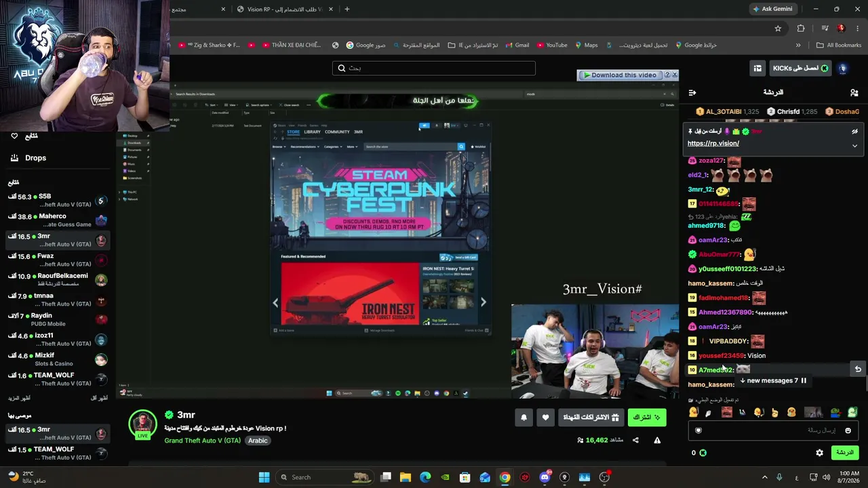The image size is (868, 488).
Task: Follow 3mr with the heart button
Action: pyautogui.click(x=545, y=418)
